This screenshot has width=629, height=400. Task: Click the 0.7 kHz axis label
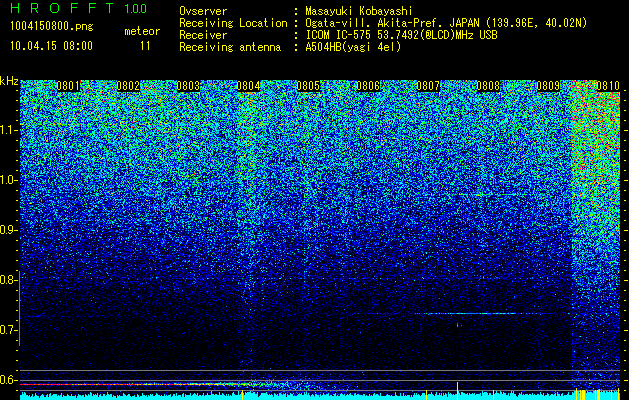tap(8, 330)
